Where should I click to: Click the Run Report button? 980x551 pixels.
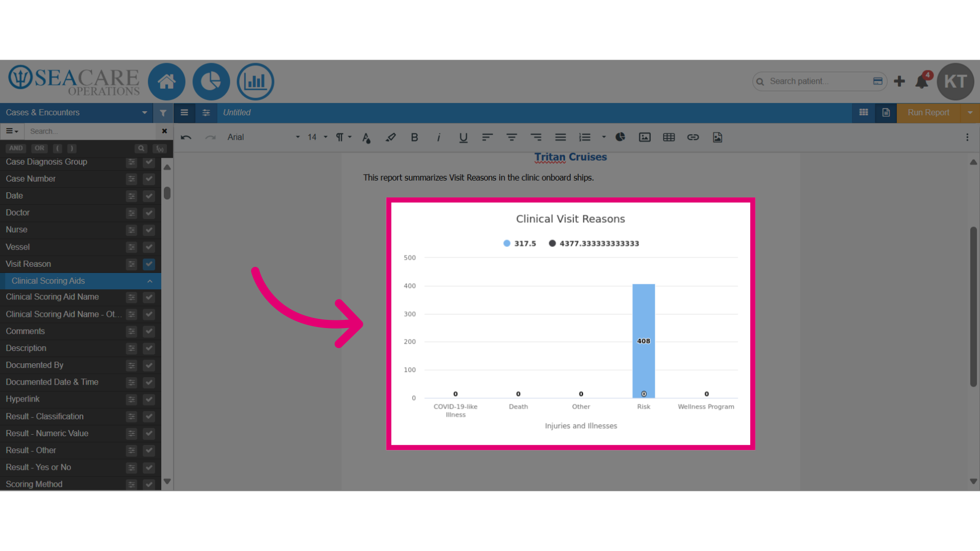coord(928,113)
